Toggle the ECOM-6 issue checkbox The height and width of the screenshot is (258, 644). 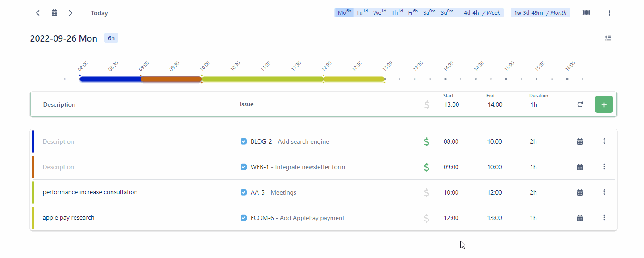[244, 218]
